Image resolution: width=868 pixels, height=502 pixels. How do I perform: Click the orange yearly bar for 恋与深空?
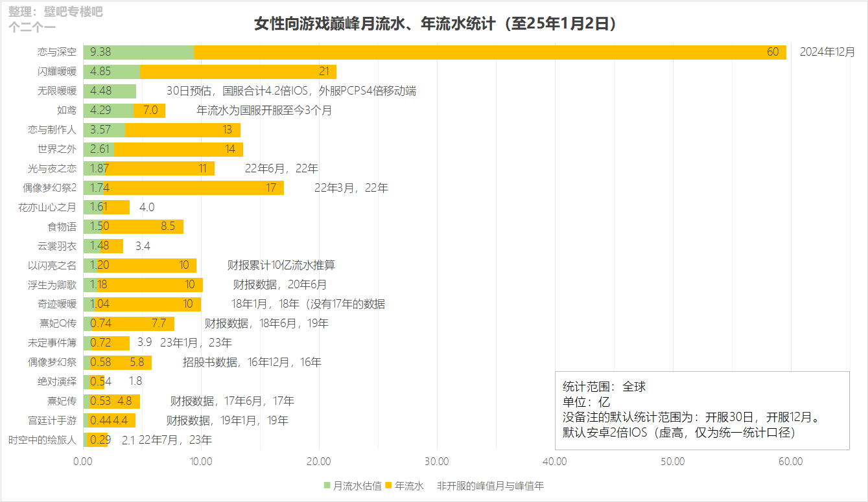(x=490, y=52)
